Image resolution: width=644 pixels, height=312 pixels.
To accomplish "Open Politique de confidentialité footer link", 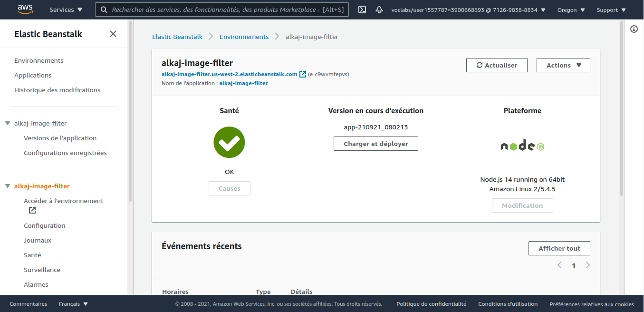I will coord(432,304).
